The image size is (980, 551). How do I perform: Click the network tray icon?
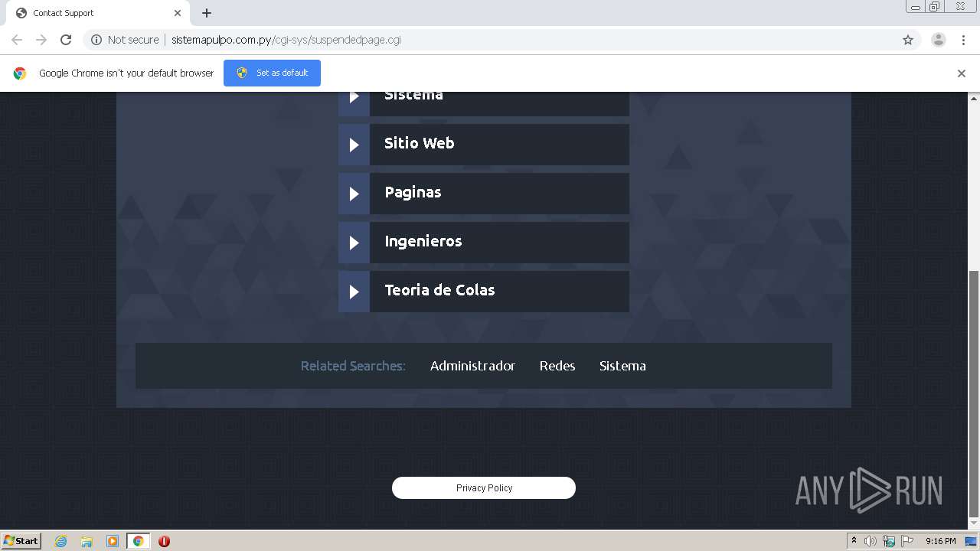tap(889, 541)
